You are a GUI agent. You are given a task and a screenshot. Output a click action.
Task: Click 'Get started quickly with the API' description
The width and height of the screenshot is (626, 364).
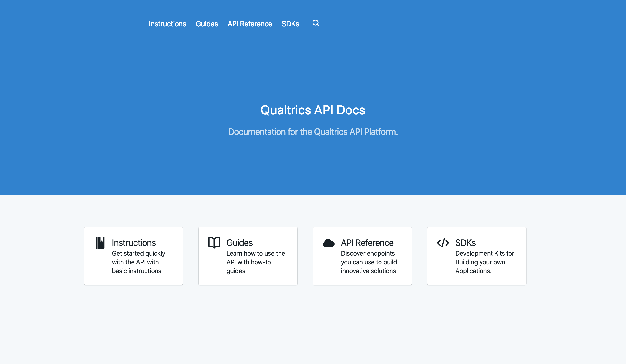click(139, 262)
